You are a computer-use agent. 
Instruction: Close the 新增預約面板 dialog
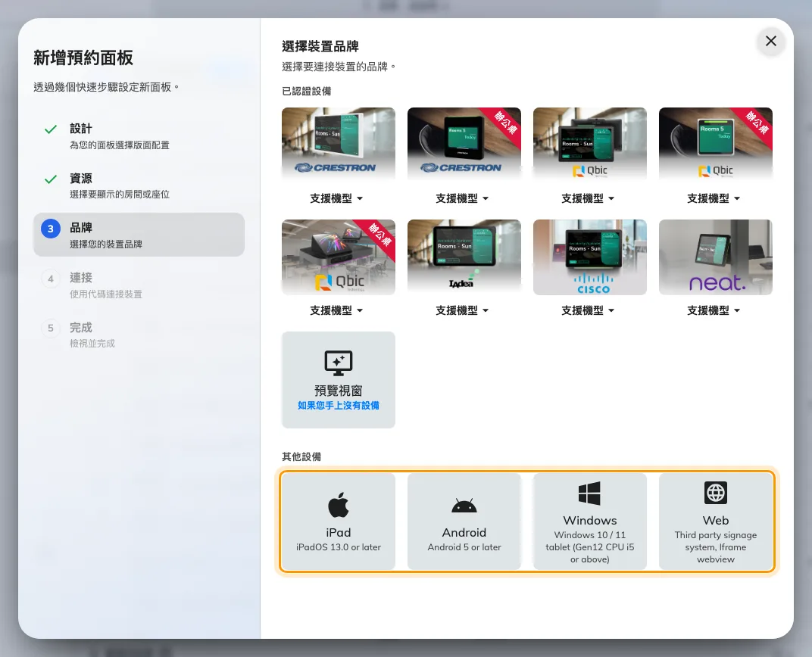770,41
